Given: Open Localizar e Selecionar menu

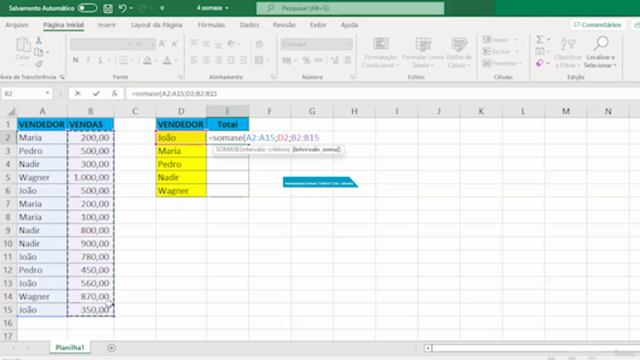Looking at the screenshot, I should [x=600, y=53].
